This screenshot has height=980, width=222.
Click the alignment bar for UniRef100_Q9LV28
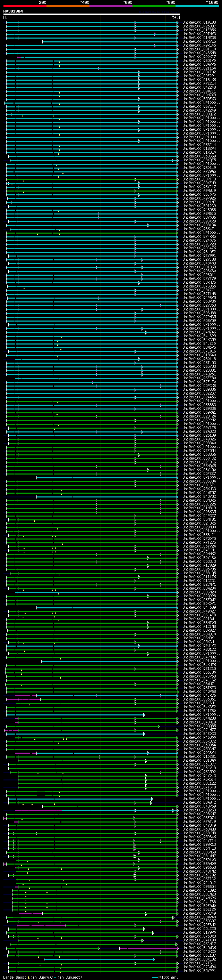click(92, 244)
